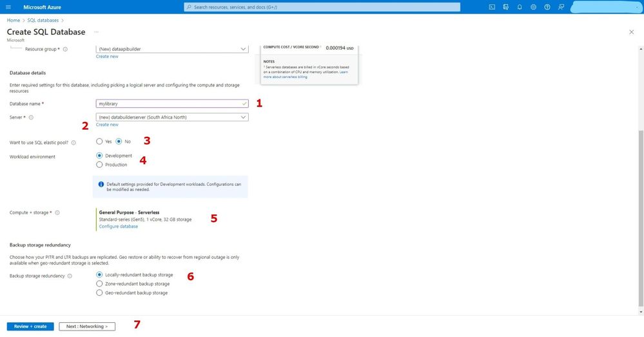
Task: Click the Standard-series (Gen5) spec text
Action: point(145,220)
